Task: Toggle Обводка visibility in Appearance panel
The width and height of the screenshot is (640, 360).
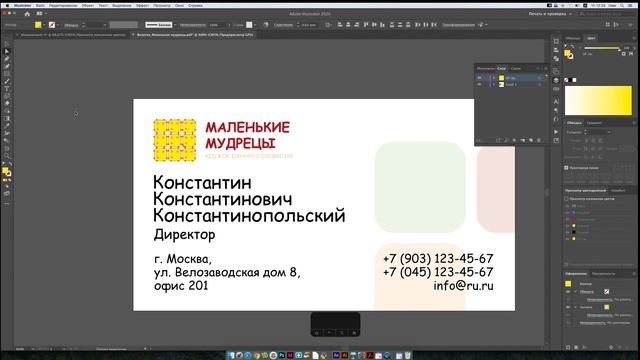Action: pos(568,292)
